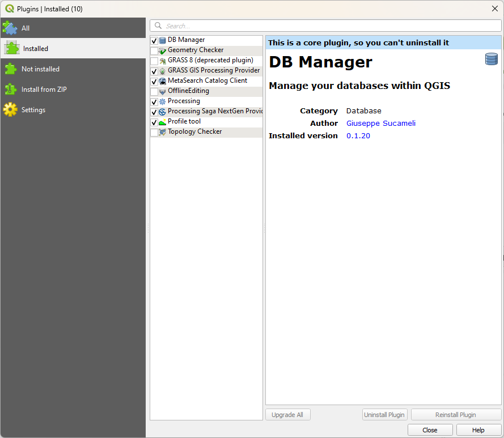
Task: Click the Topology Checker plugin icon
Action: click(163, 132)
